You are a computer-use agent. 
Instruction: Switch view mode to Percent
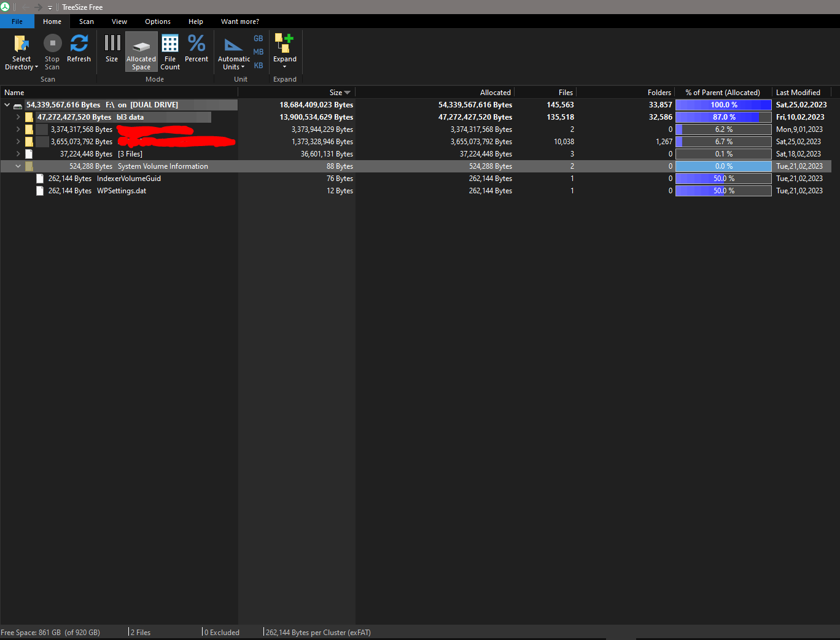[196, 48]
